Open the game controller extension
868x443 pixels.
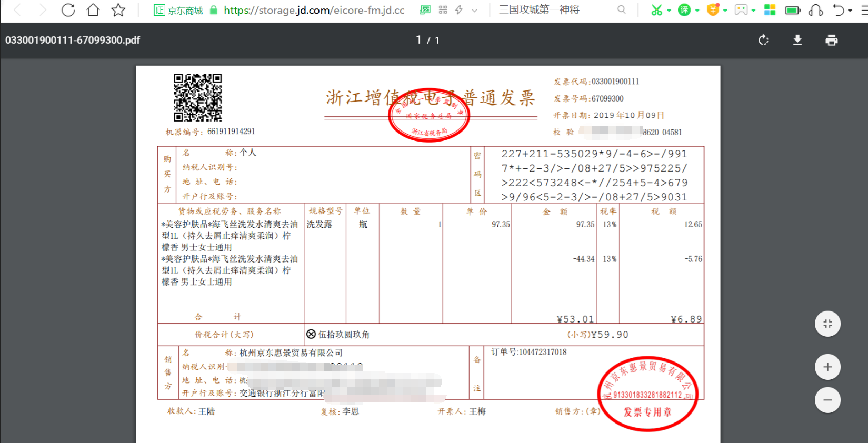741,10
